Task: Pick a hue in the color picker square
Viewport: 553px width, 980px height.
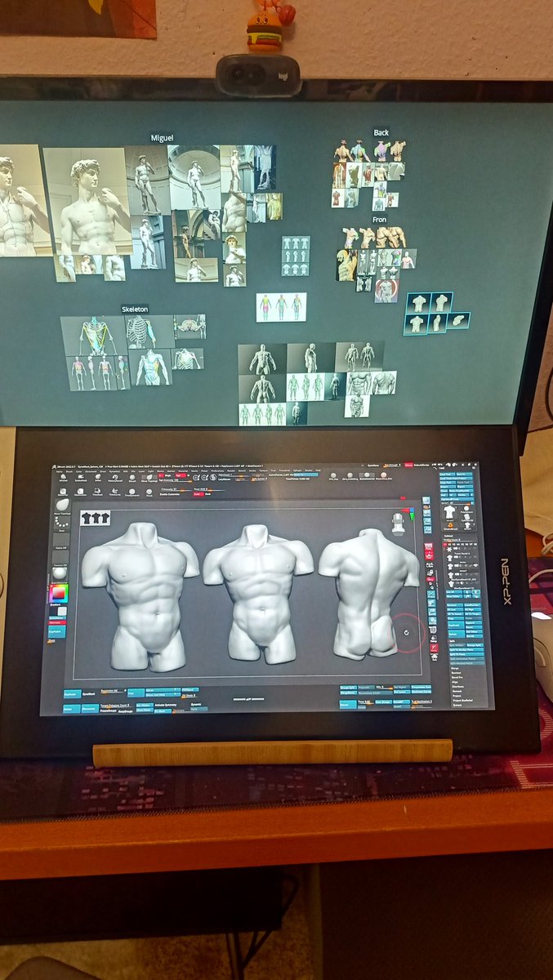Action: tap(59, 593)
